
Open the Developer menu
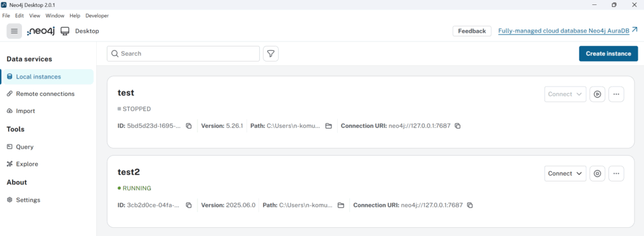[97, 16]
